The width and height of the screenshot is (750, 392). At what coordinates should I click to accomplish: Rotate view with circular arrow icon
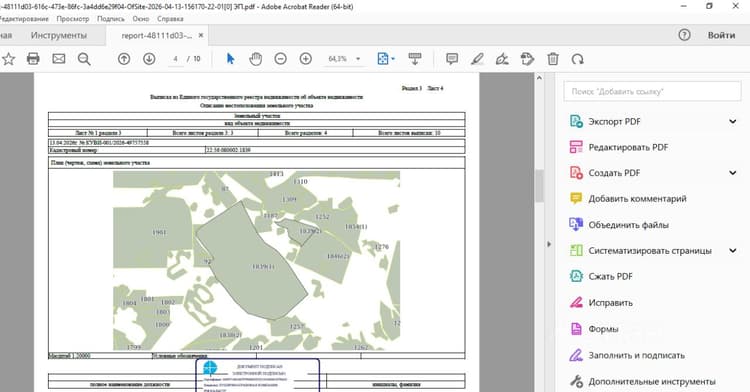(x=578, y=59)
